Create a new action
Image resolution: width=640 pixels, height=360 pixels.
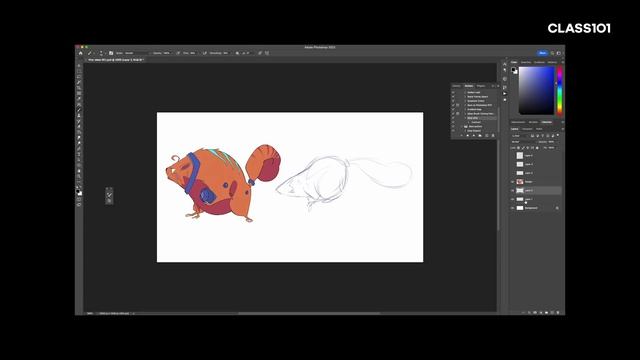(487, 136)
